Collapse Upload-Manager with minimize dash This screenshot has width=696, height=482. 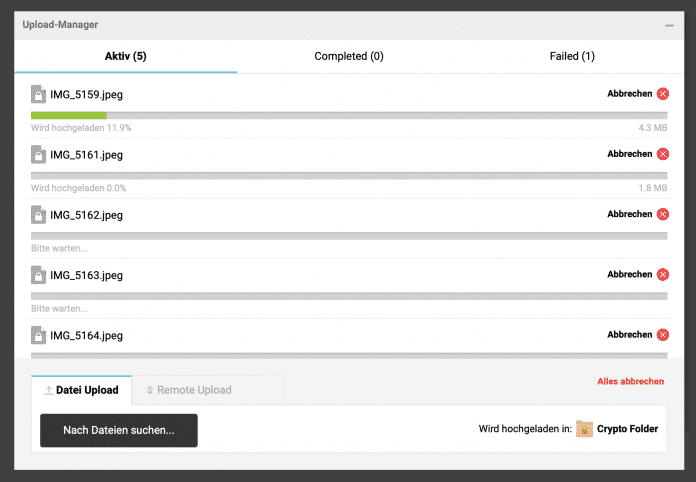point(669,24)
